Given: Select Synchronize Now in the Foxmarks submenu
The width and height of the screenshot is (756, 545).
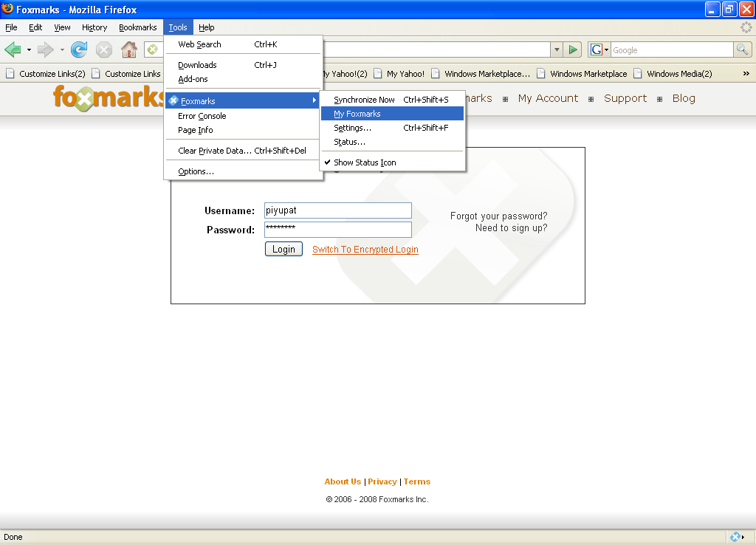Looking at the screenshot, I should coord(393,100).
